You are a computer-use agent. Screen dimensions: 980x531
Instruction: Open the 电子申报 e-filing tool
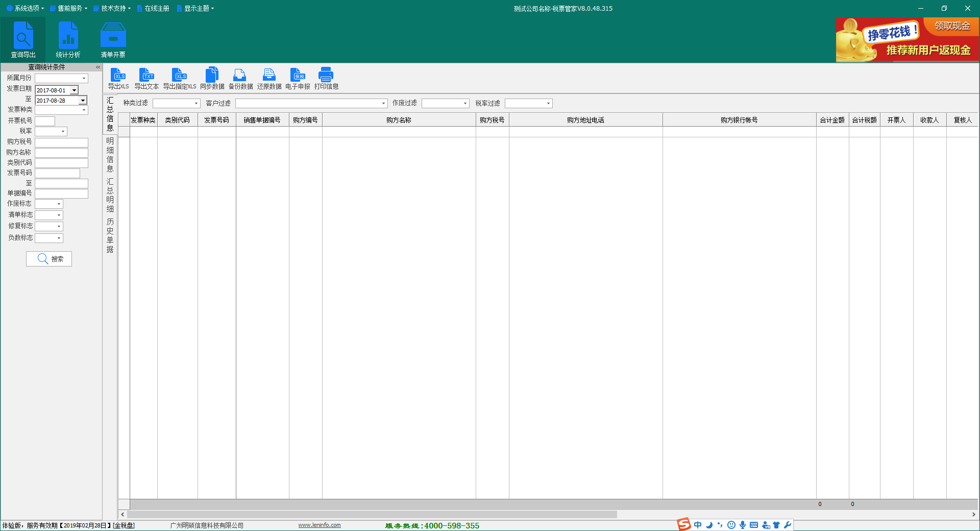coord(298,79)
